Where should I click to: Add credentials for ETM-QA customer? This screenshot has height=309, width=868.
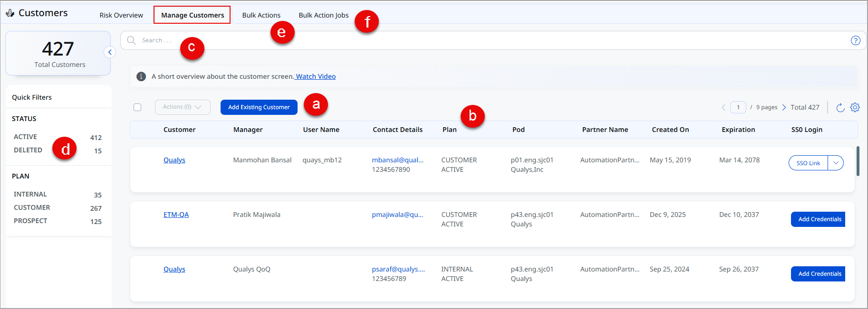tap(818, 219)
